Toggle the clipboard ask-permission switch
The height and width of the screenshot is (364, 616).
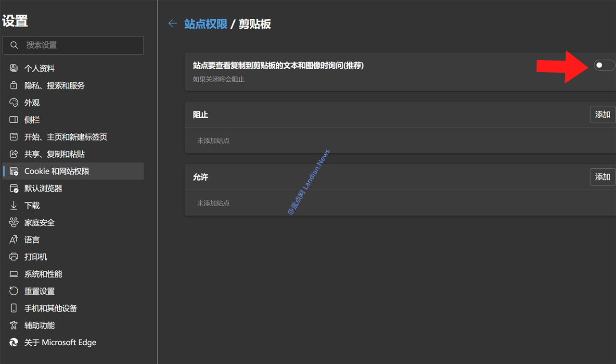point(604,65)
